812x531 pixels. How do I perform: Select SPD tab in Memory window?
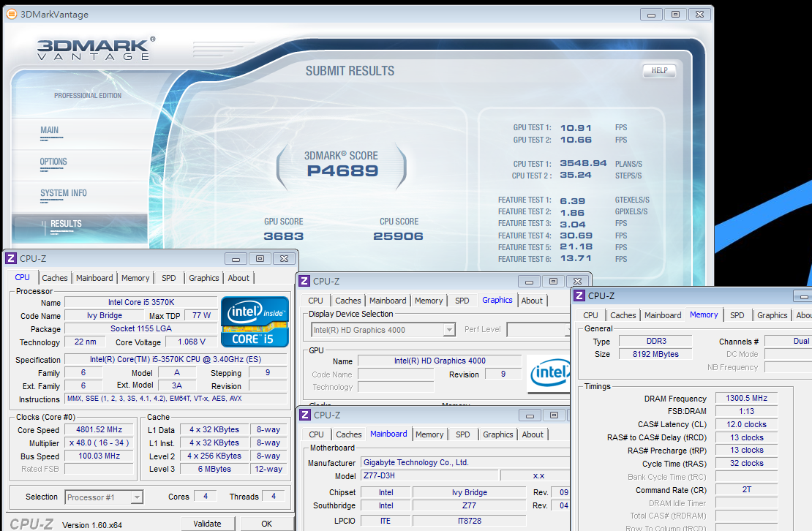[x=737, y=315]
